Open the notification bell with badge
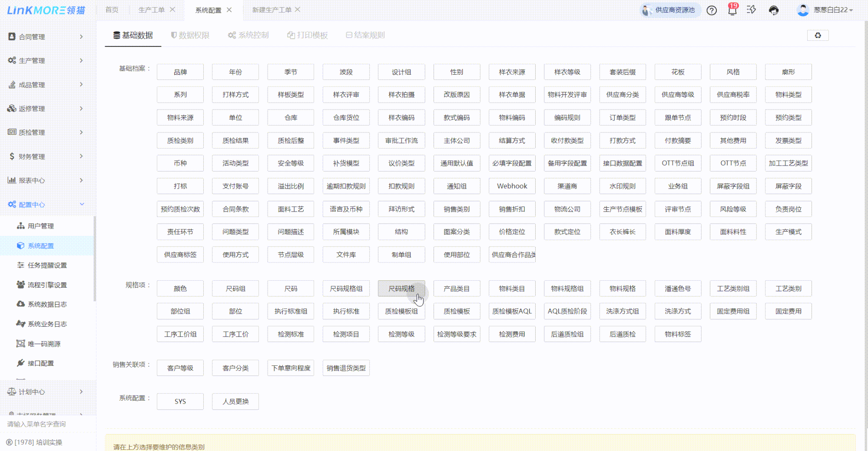868x451 pixels. click(x=732, y=10)
